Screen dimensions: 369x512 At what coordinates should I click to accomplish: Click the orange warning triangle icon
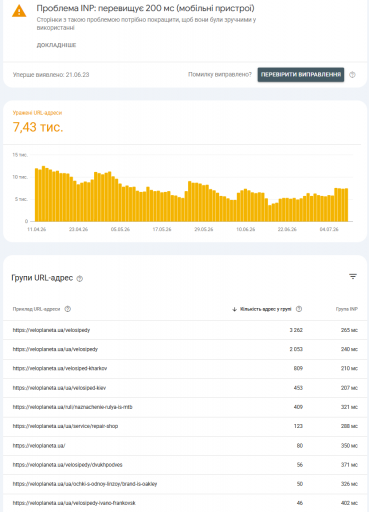point(19,11)
